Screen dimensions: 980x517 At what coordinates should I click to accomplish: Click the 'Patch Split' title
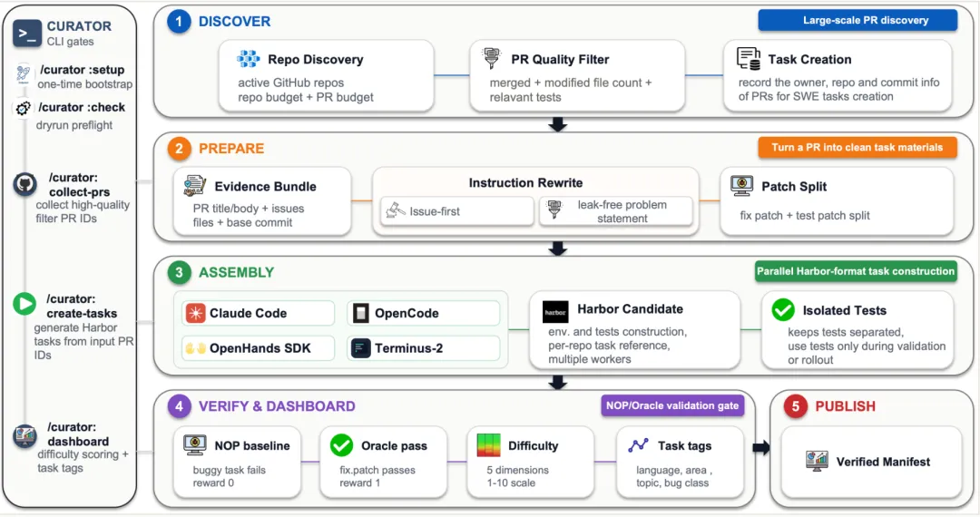tap(794, 186)
